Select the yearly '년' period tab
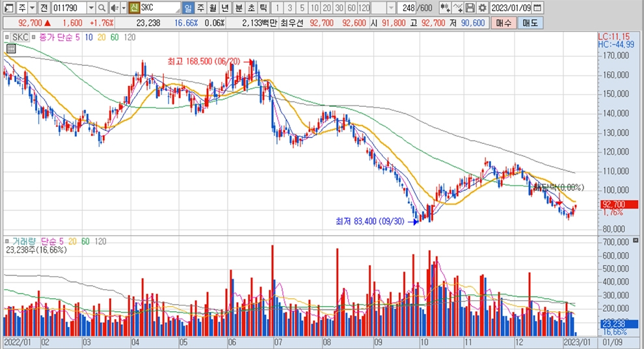The width and height of the screenshot is (644, 349). (x=224, y=7)
